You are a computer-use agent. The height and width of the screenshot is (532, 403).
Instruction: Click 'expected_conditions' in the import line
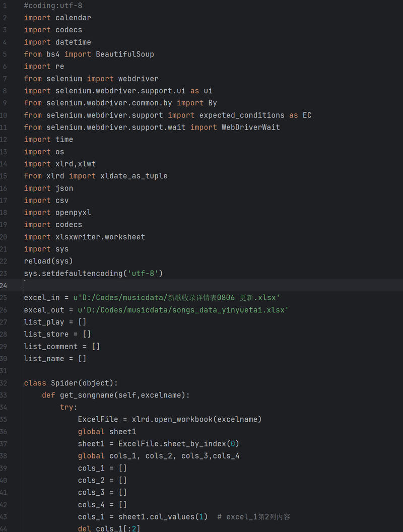(242, 115)
